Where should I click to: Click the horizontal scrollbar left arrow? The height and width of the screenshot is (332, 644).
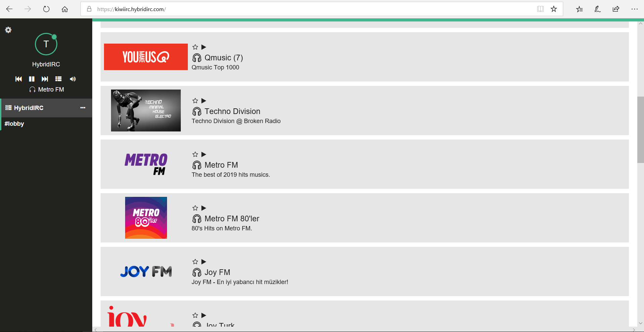(x=96, y=330)
